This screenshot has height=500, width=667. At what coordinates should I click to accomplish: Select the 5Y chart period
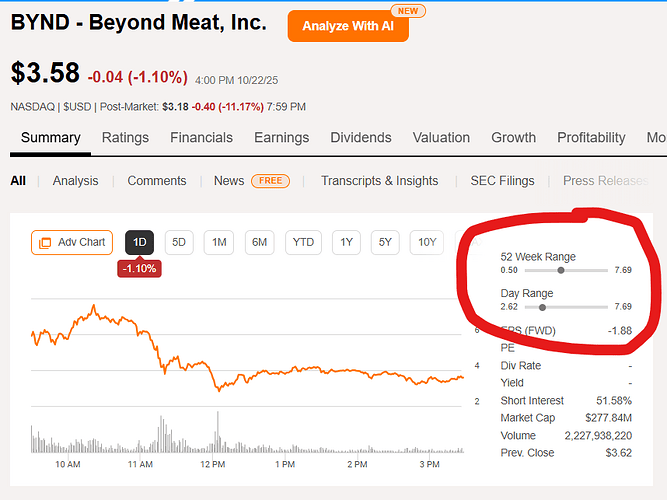tap(386, 242)
